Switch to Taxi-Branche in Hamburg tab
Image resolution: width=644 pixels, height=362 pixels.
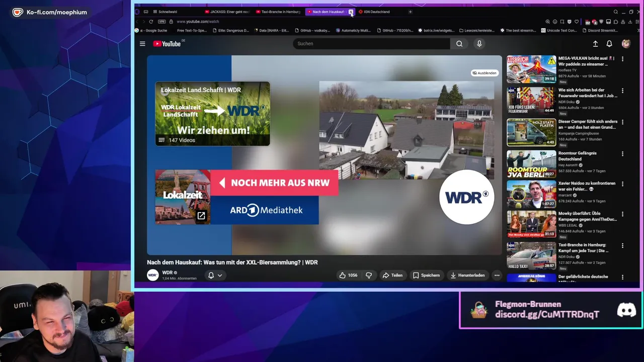click(x=278, y=12)
